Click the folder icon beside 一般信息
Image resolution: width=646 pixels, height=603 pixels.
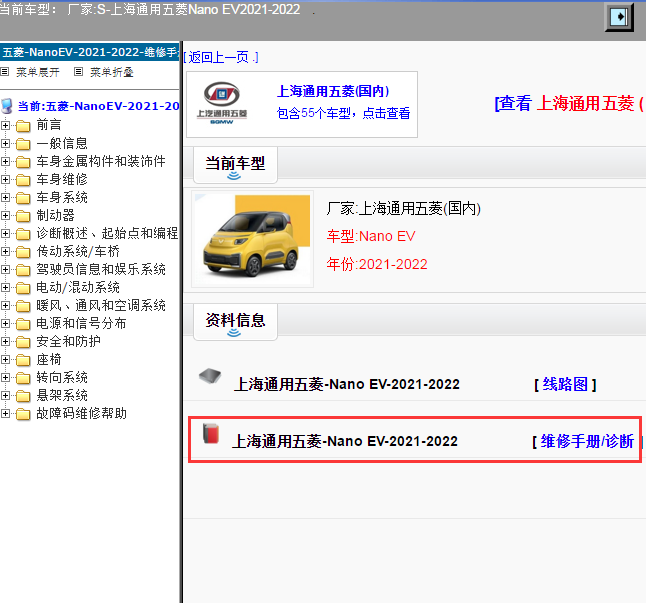point(23,144)
